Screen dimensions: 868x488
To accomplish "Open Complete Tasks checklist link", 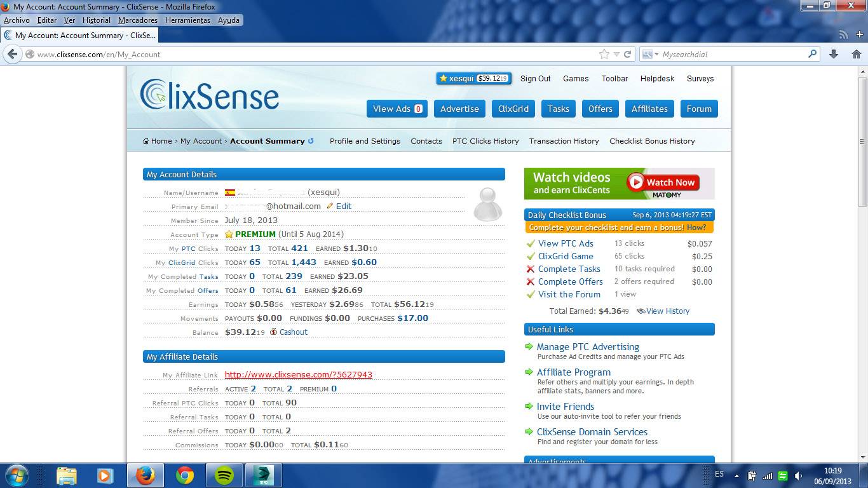I will pyautogui.click(x=569, y=269).
